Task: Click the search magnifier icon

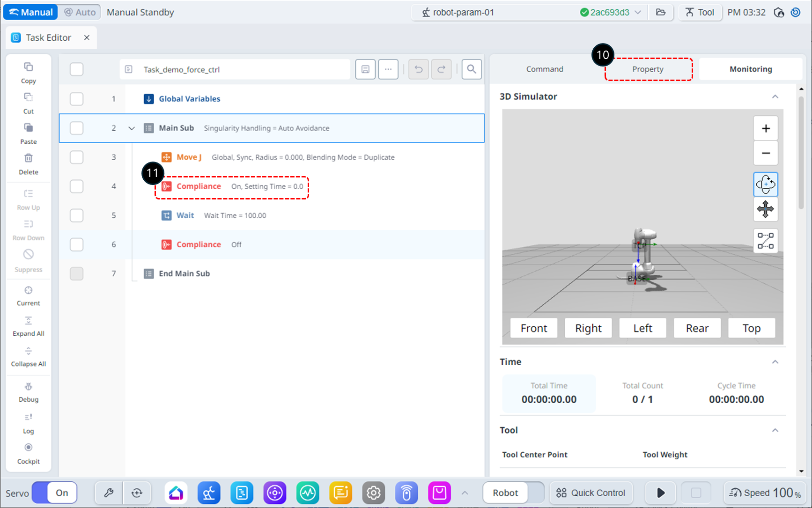Action: [471, 69]
